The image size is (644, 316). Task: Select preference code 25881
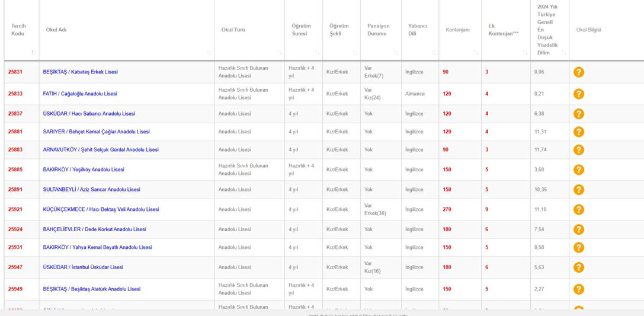coord(15,132)
